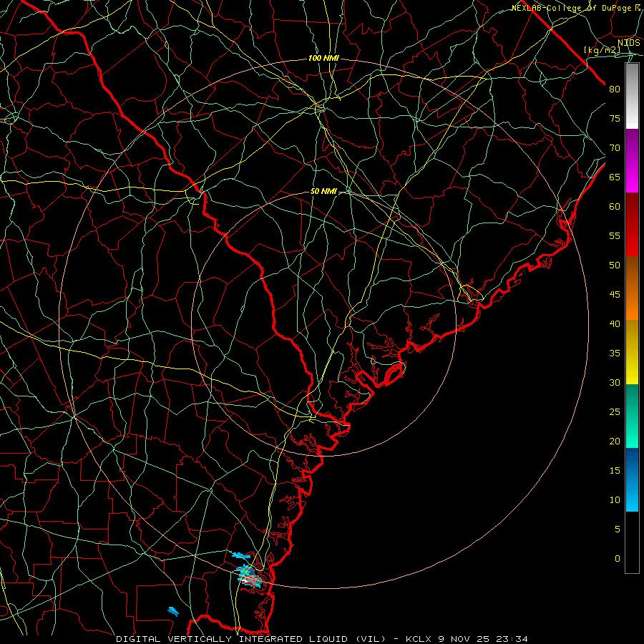The image size is (644, 644).
Task: Click the 65 value on the VIL scale
Action: pos(615,177)
